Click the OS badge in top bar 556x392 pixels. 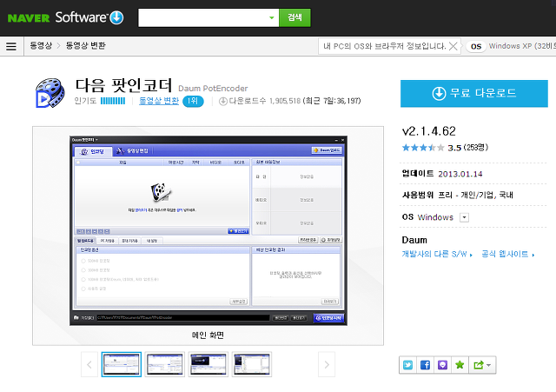click(x=476, y=46)
